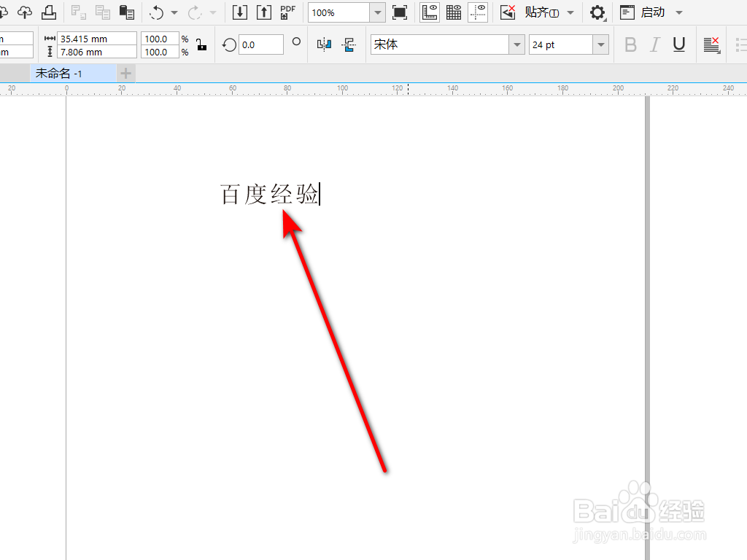Image resolution: width=747 pixels, height=560 pixels.
Task: Open the zoom level dropdown
Action: pos(377,12)
